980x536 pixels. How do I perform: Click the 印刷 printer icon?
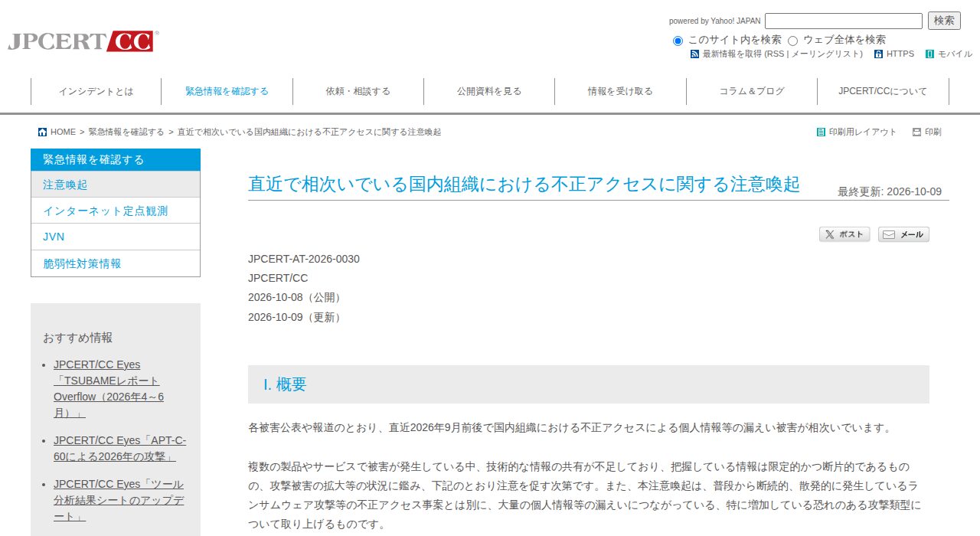tap(916, 132)
